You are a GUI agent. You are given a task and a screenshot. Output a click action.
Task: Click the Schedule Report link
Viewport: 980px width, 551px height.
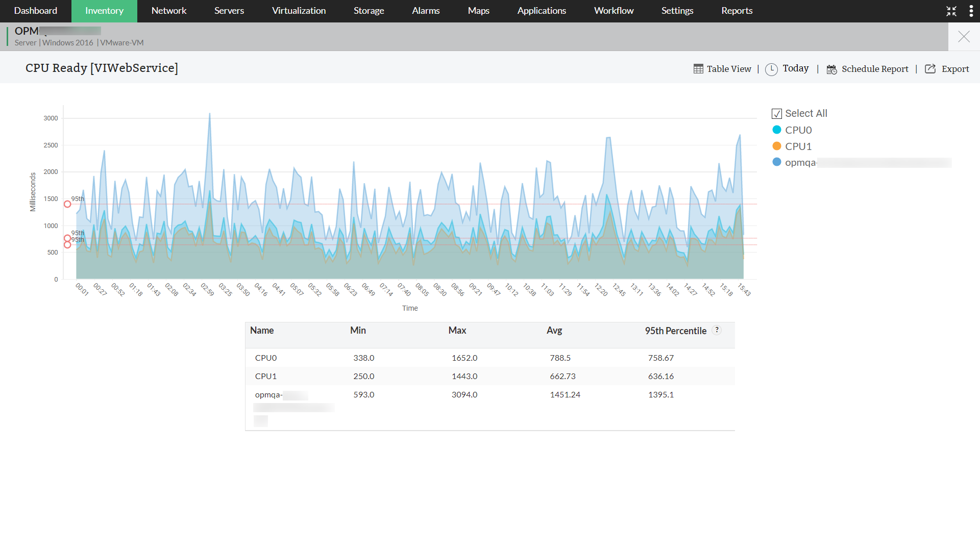(x=875, y=69)
